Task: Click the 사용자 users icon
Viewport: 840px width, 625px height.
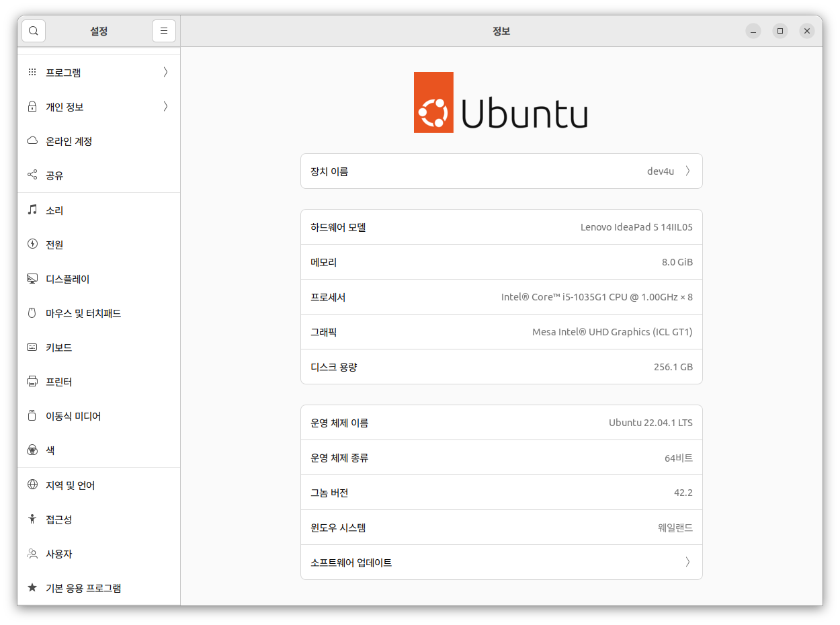Action: point(32,554)
